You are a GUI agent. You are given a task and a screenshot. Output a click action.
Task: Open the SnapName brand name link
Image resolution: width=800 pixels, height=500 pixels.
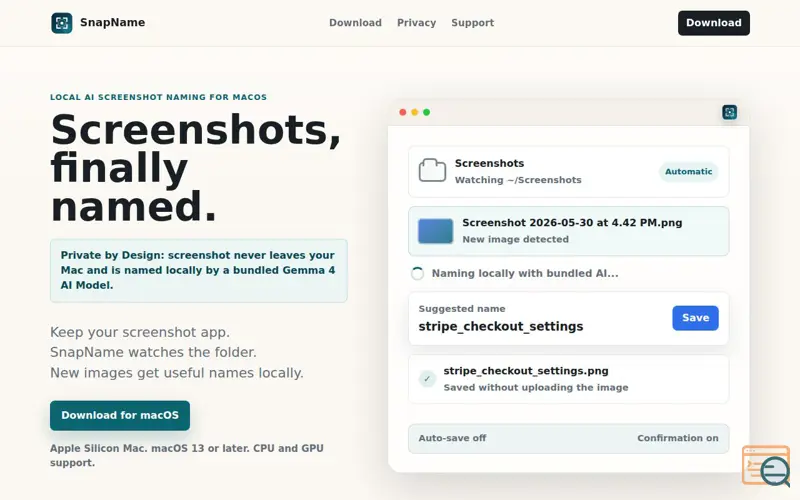tap(112, 22)
